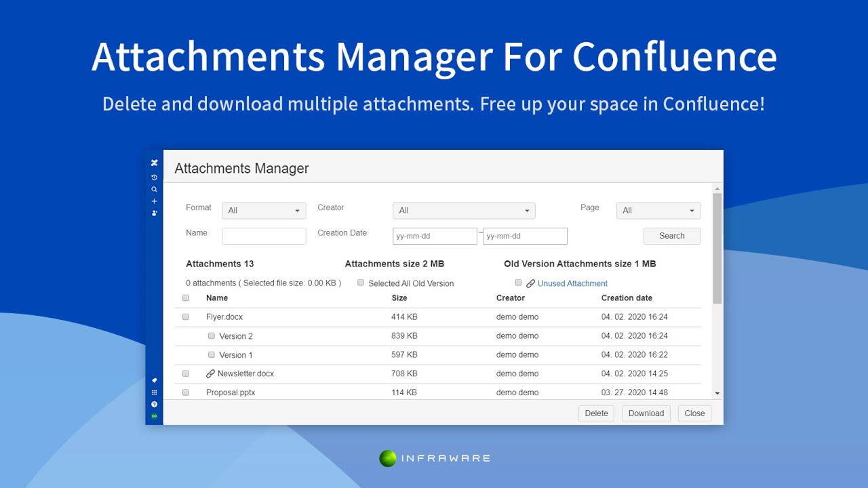Open the recent history clock icon
868x488 pixels.
coord(155,178)
